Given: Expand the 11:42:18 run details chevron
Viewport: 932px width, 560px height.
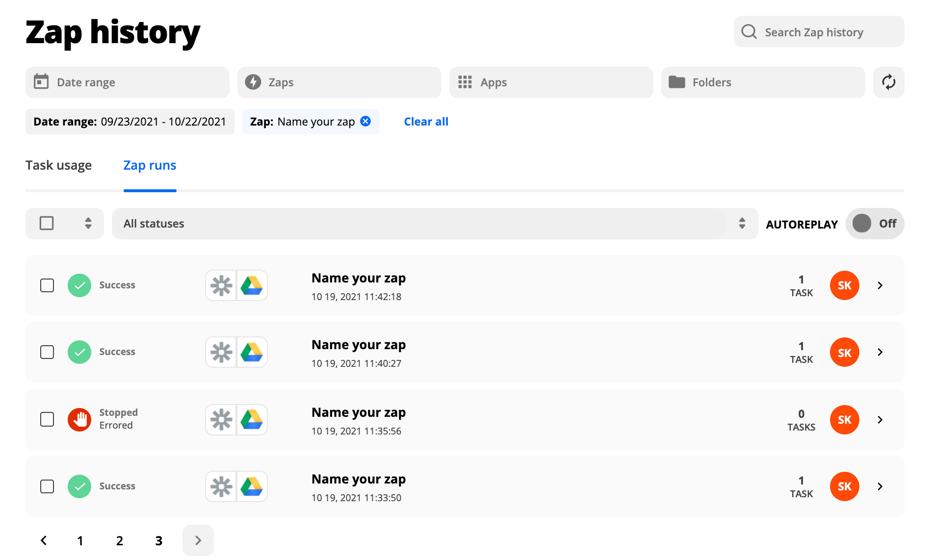Looking at the screenshot, I should tap(880, 285).
